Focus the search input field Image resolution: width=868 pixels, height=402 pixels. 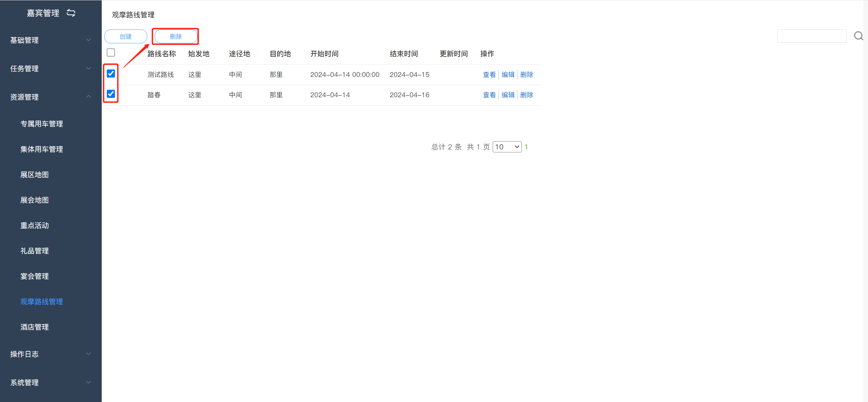click(x=812, y=36)
